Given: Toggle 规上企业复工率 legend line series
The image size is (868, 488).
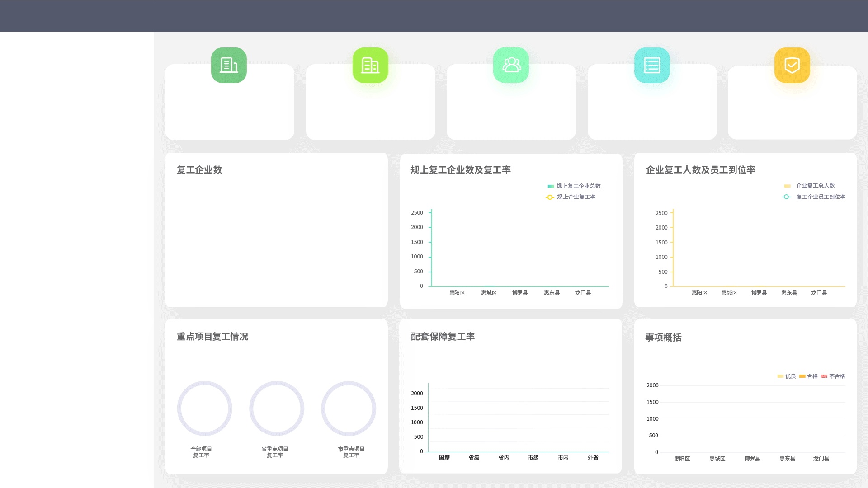Looking at the screenshot, I should click(571, 197).
